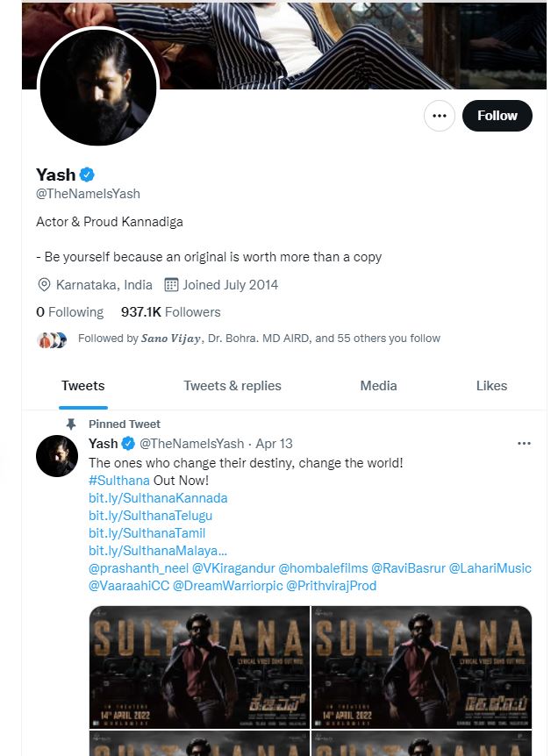Viewport: 558px width, 756px height.
Task: Open the bit.ly/SulthanaKannada link
Action: (x=158, y=498)
